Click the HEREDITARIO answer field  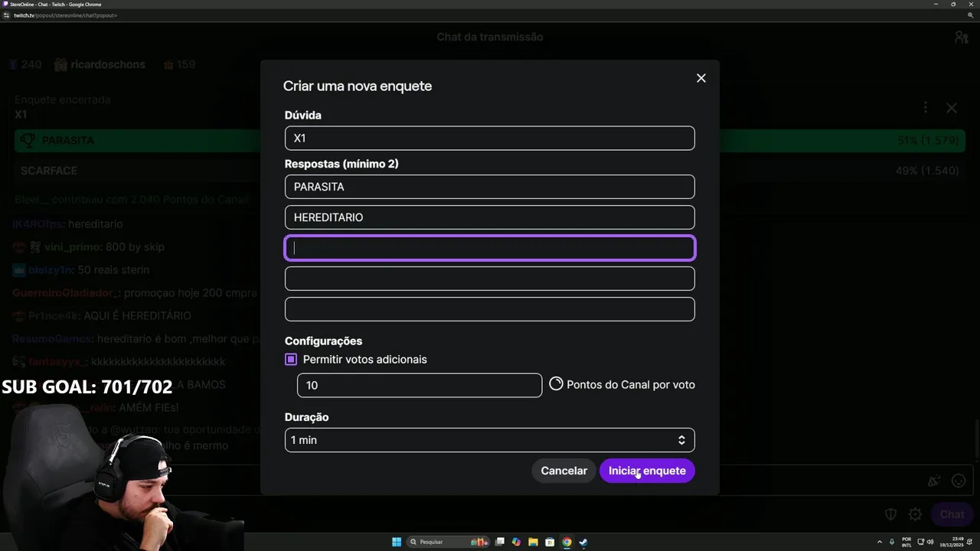[x=489, y=217]
